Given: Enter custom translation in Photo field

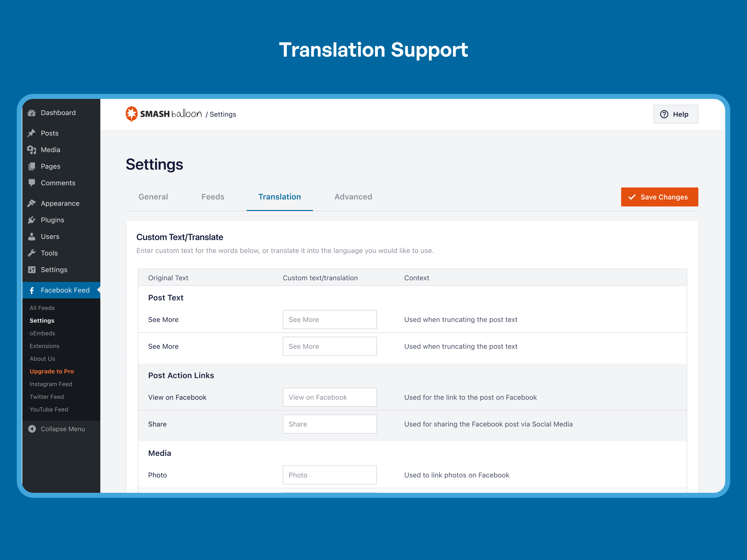Looking at the screenshot, I should pos(329,475).
